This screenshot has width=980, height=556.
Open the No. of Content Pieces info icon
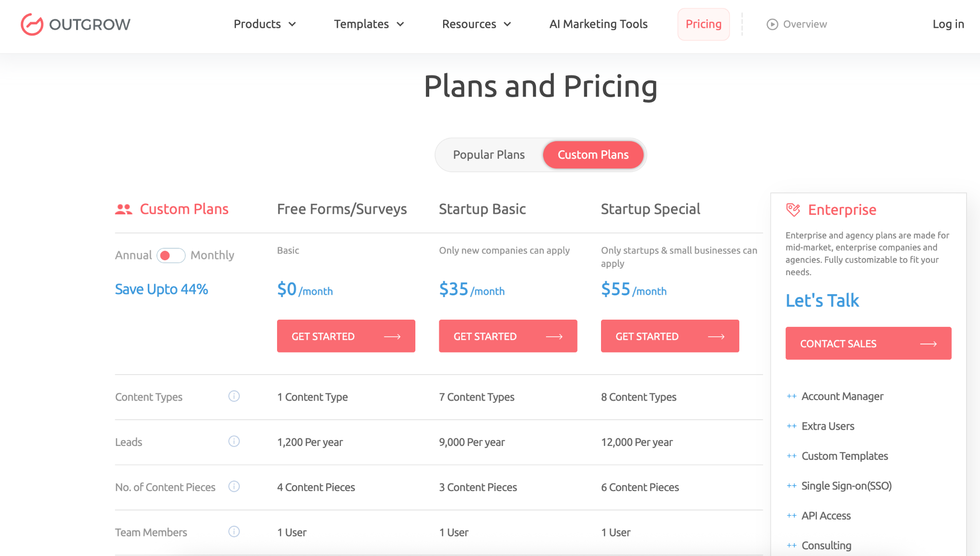pos(234,487)
